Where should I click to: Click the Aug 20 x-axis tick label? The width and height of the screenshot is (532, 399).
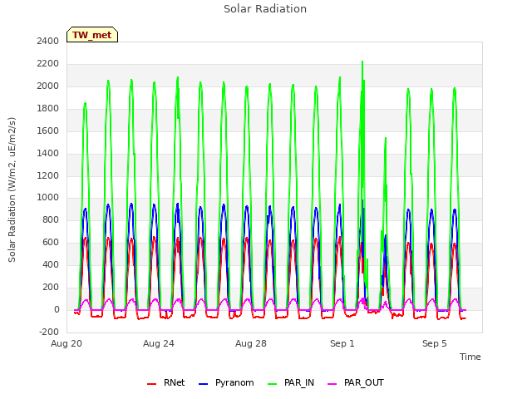[66, 343]
